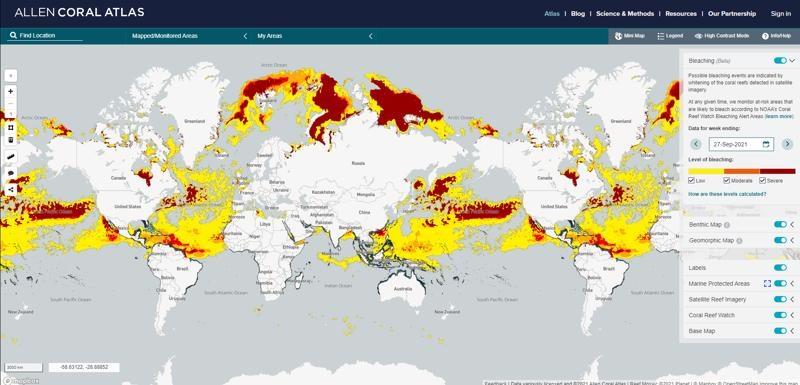
Task: Open the comment bubble tool
Action: tap(11, 173)
